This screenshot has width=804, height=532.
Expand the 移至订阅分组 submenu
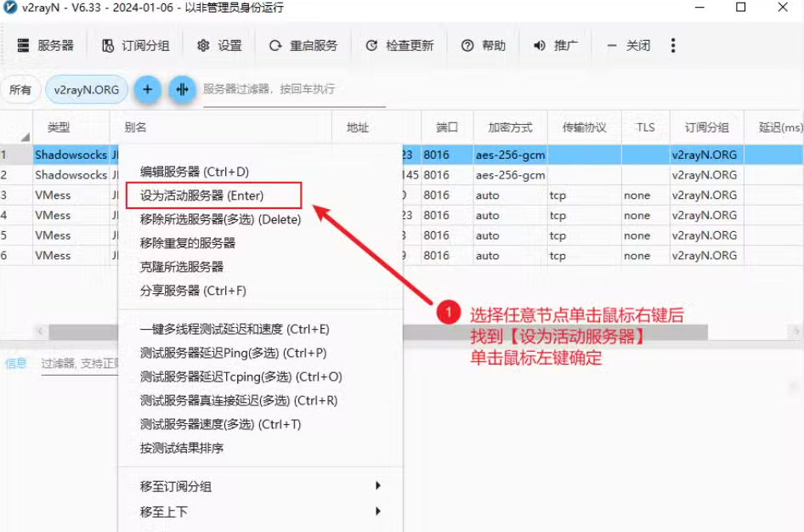(260, 486)
